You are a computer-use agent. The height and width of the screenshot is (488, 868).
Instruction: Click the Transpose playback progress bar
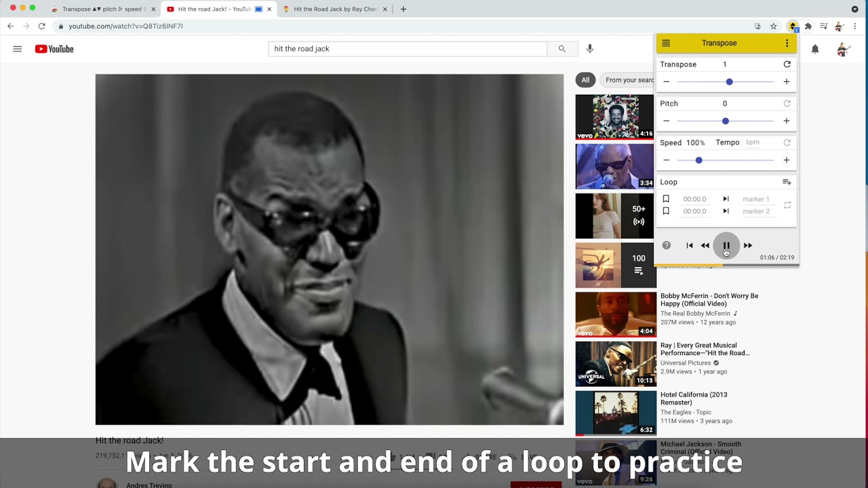pyautogui.click(x=726, y=265)
